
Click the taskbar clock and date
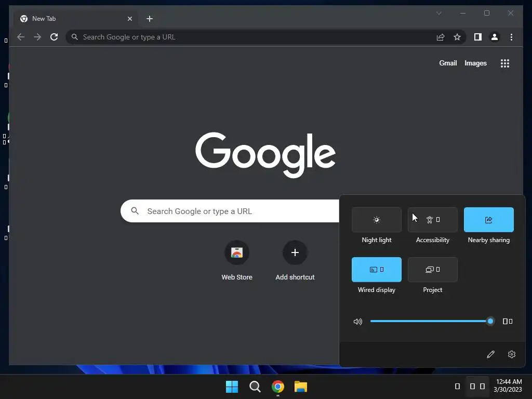508,386
